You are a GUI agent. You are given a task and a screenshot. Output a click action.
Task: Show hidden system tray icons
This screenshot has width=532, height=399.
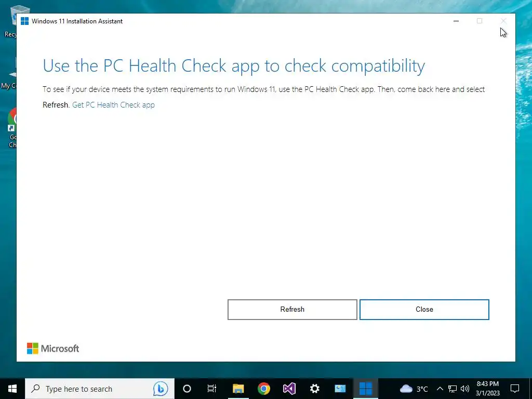click(x=440, y=389)
